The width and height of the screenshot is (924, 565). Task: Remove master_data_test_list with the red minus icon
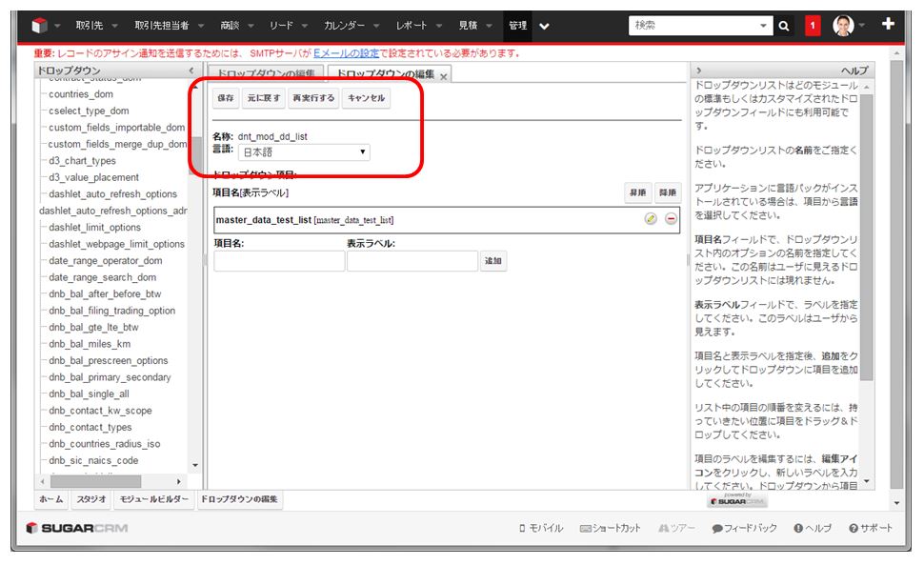click(x=671, y=219)
